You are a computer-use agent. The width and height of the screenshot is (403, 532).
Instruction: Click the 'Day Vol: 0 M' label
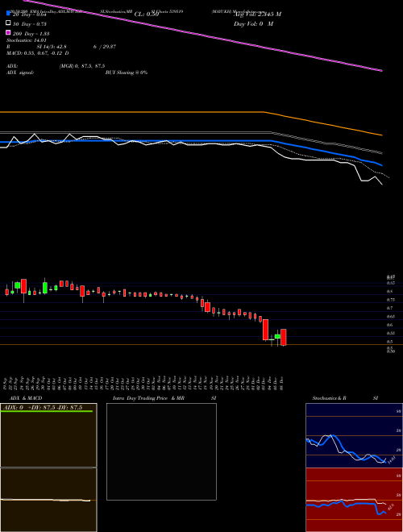(253, 24)
